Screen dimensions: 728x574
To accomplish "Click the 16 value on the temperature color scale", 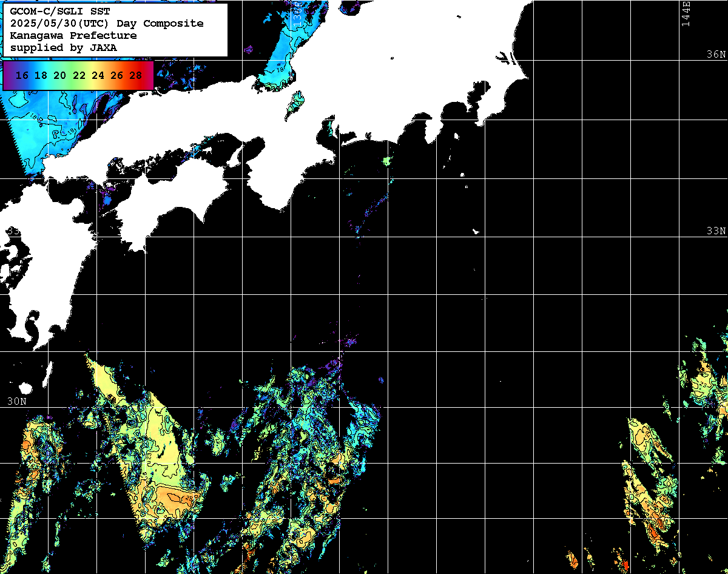I will click(22, 75).
